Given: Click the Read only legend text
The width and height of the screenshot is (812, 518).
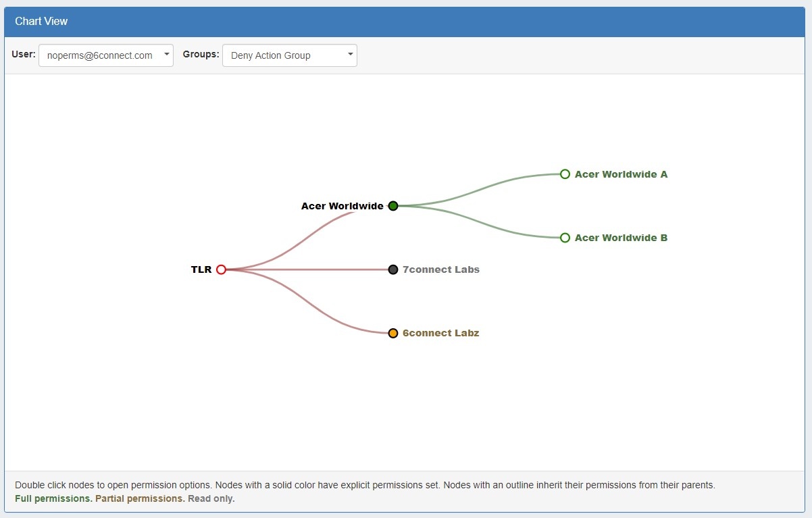Looking at the screenshot, I should click(211, 498).
